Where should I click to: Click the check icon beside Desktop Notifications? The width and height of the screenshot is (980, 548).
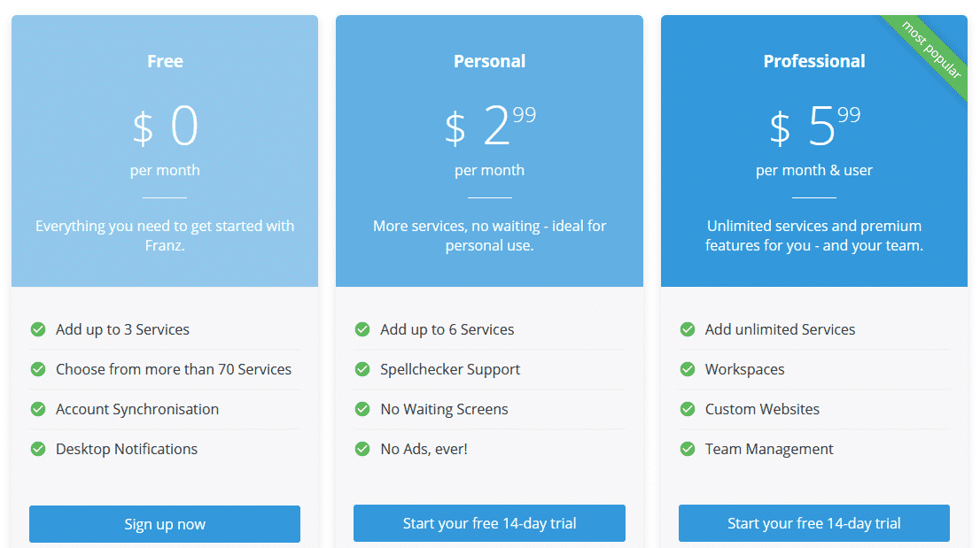(38, 449)
